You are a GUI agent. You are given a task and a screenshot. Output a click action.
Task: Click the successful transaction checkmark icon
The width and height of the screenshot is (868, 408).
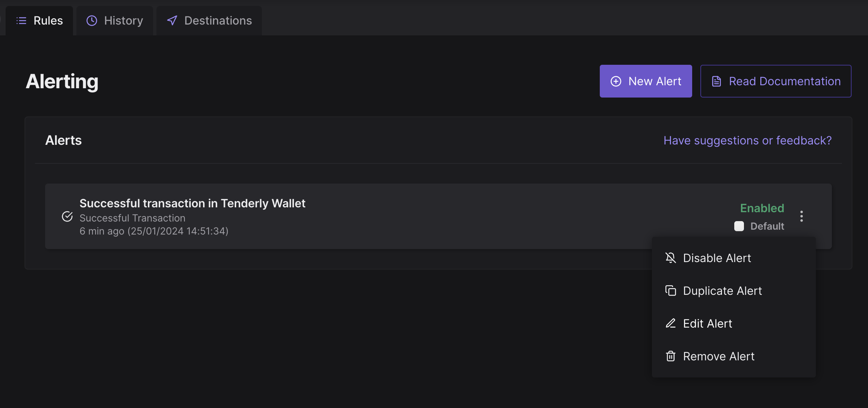67,217
